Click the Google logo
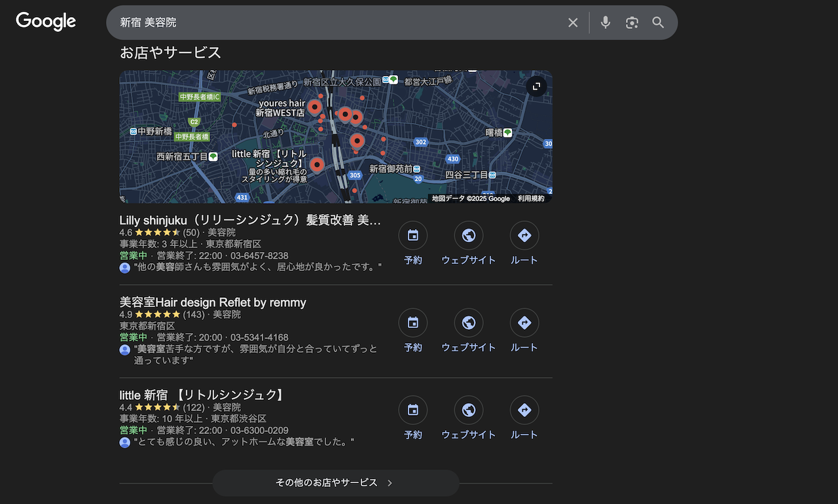The image size is (838, 504). click(46, 22)
